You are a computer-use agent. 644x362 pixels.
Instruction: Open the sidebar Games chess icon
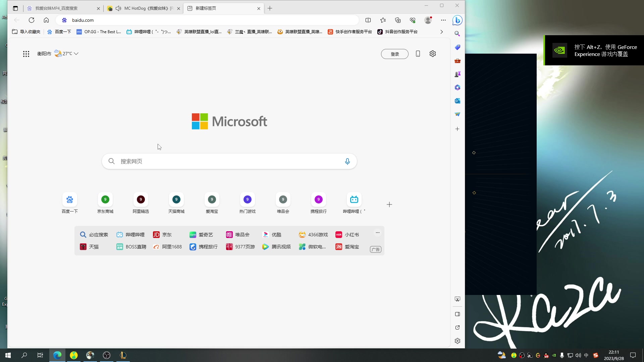point(457,74)
